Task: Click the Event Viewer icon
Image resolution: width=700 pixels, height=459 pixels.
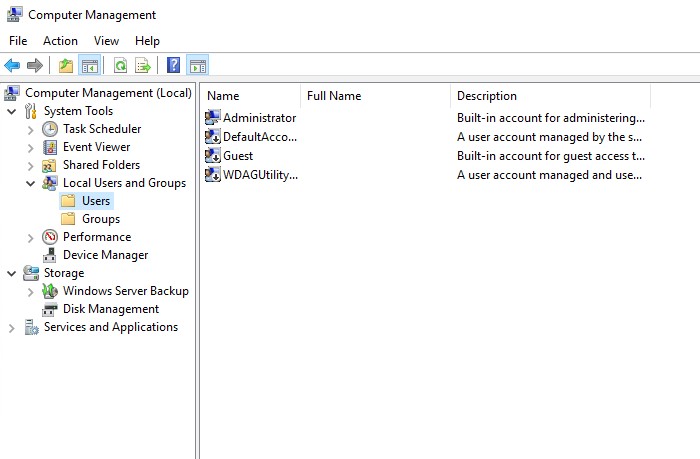Action: (x=50, y=147)
